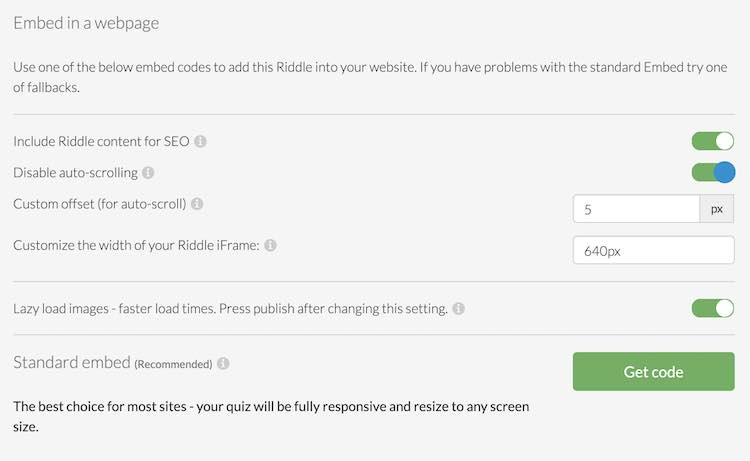This screenshot has height=461, width=750.
Task: Click the info icon beside Include Riddle content for SEO
Action: point(200,142)
